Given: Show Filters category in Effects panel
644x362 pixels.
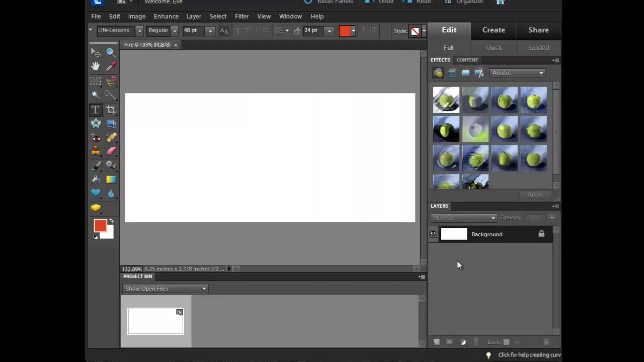Looking at the screenshot, I should coord(438,73).
